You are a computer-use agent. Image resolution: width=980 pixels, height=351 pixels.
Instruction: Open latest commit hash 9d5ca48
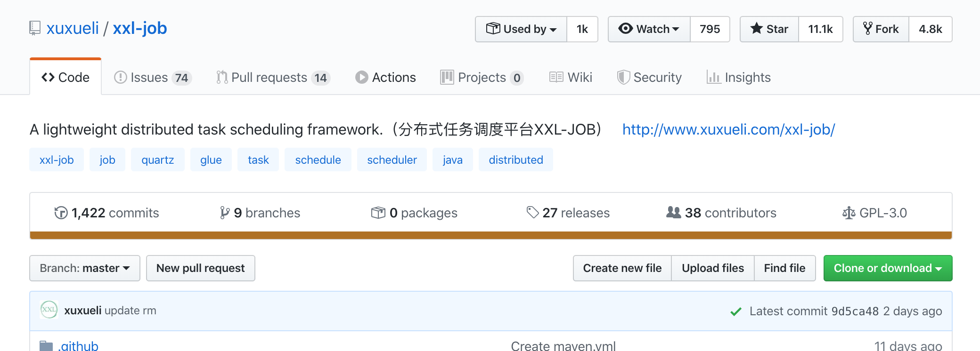pos(855,311)
